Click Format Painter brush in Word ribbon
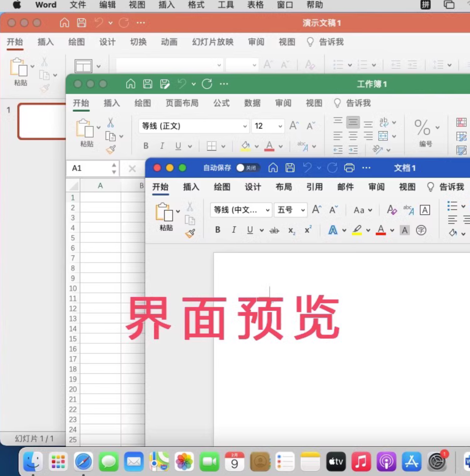 190,233
